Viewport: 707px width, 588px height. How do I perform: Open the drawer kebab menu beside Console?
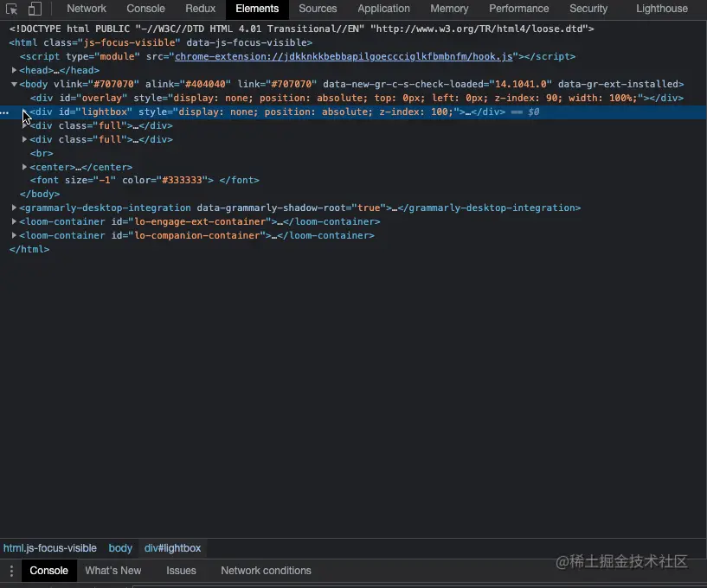12,571
